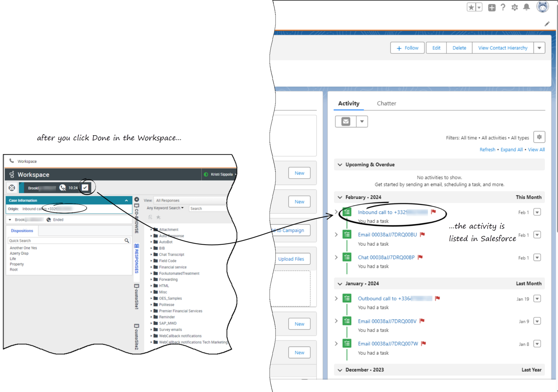The height and width of the screenshot is (392, 558).
Task: Expand the Attachment responses folder
Action: coord(151,230)
